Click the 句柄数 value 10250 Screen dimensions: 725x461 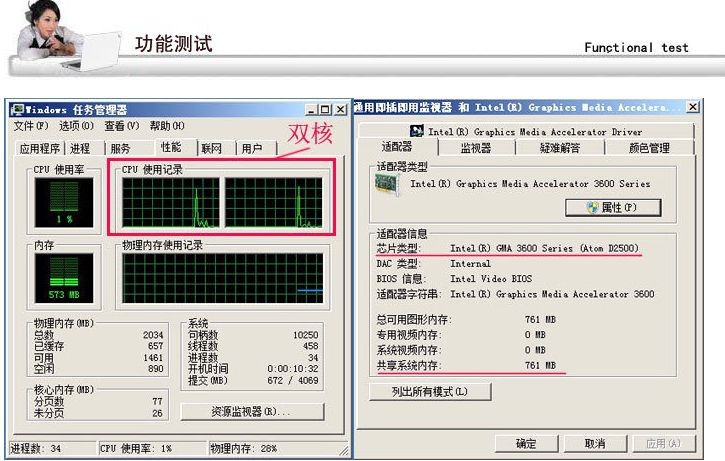tap(306, 335)
